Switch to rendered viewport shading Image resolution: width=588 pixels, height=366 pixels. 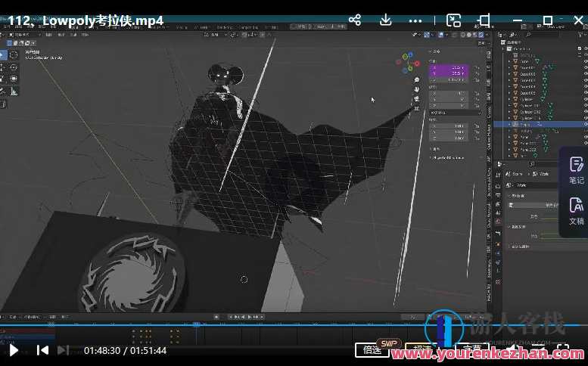(481, 35)
